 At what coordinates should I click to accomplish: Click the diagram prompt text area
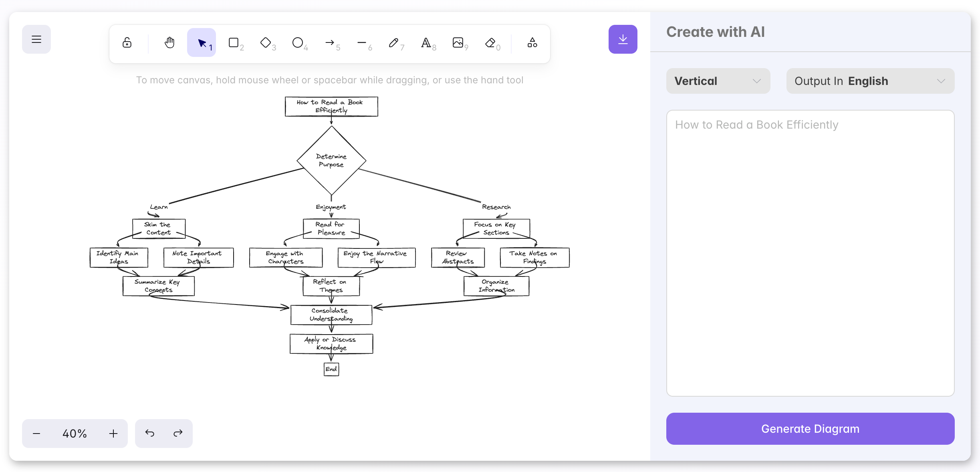[810, 253]
